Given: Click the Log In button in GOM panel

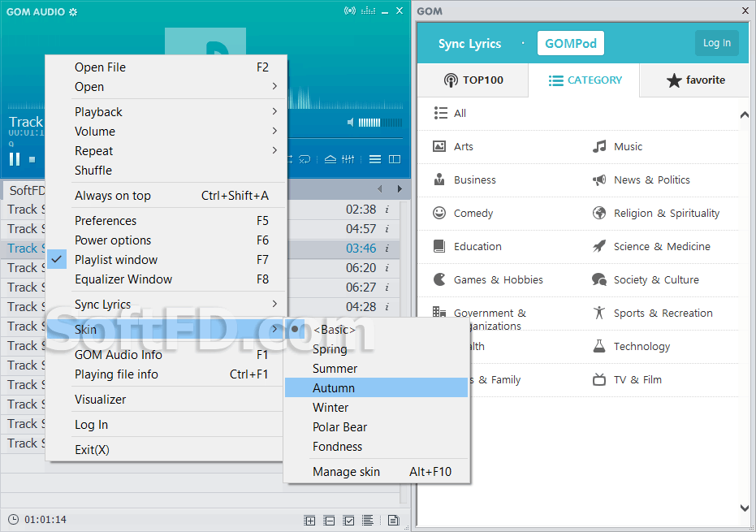Looking at the screenshot, I should coord(717,43).
